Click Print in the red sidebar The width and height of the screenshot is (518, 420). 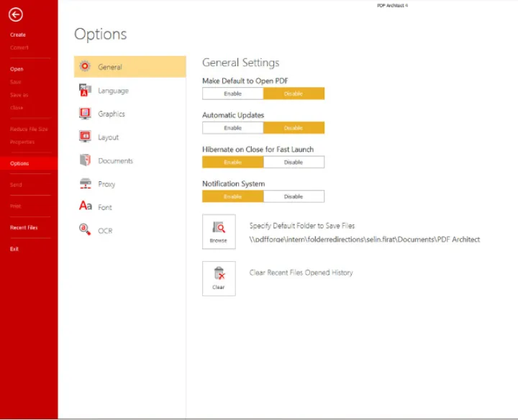[x=16, y=206]
